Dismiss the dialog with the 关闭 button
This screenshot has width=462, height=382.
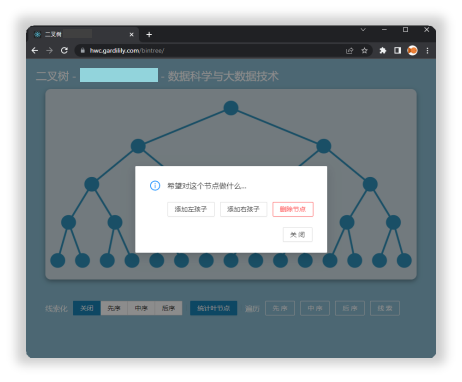[x=298, y=235]
